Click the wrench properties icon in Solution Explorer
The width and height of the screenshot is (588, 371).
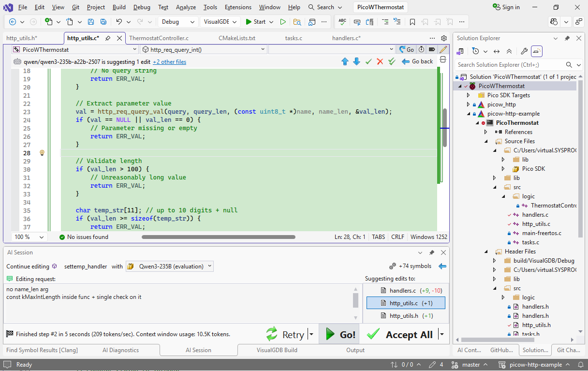[x=524, y=51]
